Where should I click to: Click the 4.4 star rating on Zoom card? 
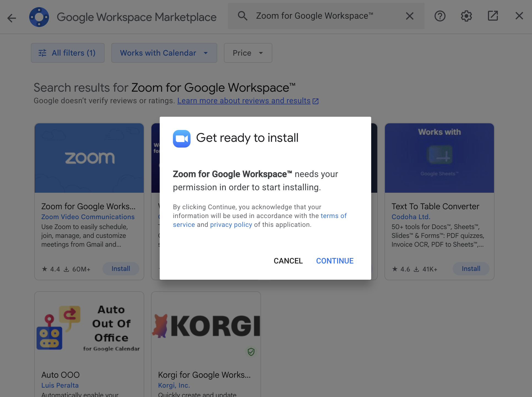point(51,269)
